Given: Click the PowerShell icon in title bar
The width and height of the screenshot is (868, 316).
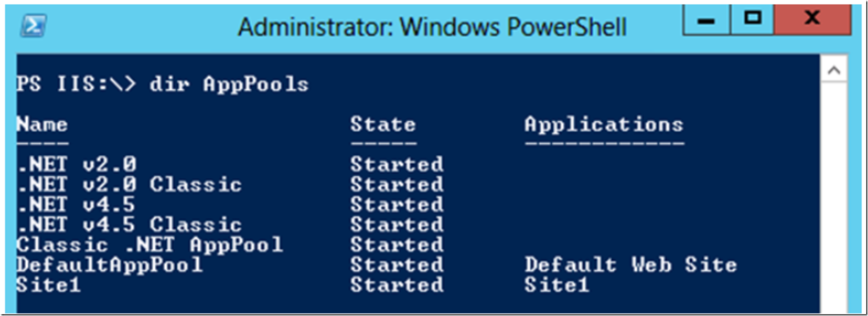Looking at the screenshot, I should coord(33,26).
